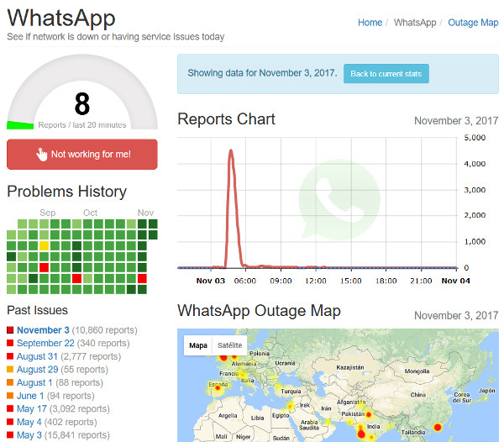504x442 pixels.
Task: Click the red status square beside November 3
Action: (10, 329)
